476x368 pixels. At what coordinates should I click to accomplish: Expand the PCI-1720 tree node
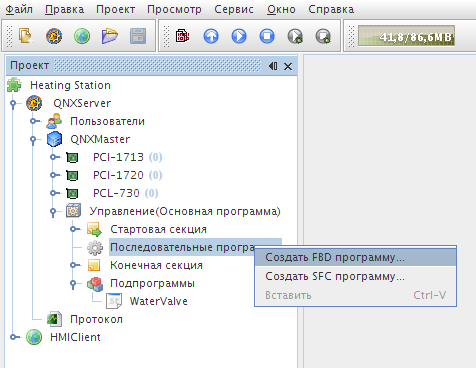point(54,175)
